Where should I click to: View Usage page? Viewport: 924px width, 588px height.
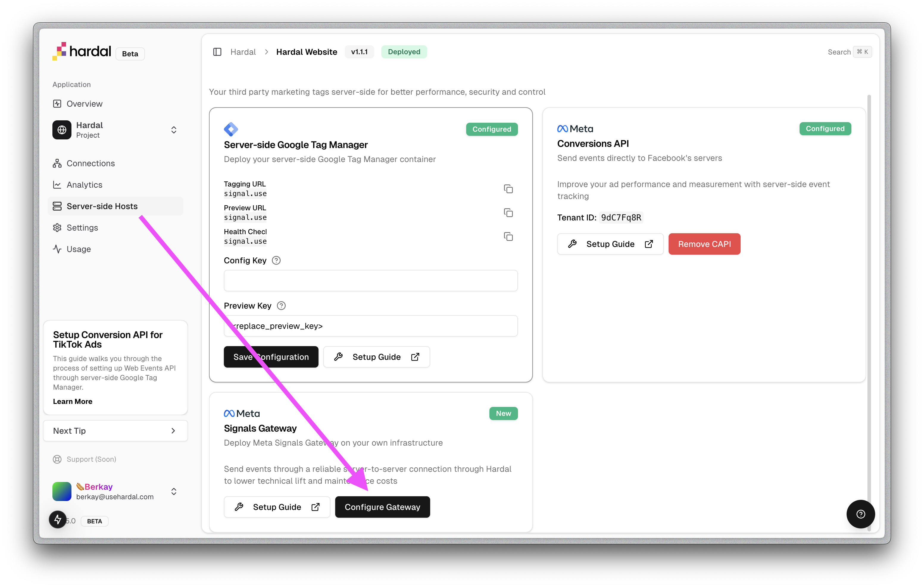click(x=115, y=249)
